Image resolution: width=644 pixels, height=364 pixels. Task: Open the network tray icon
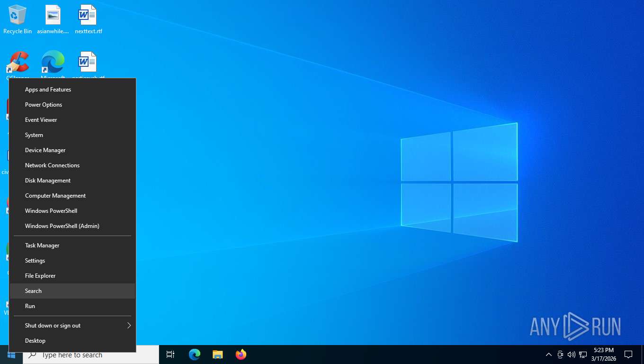[x=583, y=355]
